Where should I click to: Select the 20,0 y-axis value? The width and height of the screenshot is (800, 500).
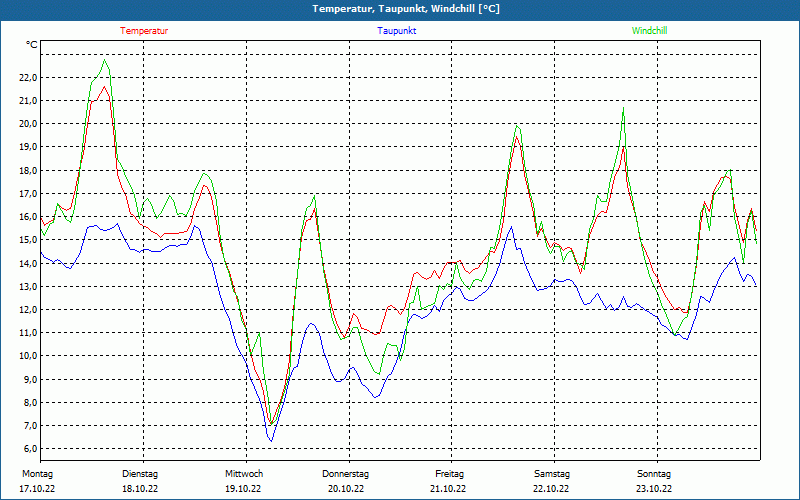coord(29,124)
